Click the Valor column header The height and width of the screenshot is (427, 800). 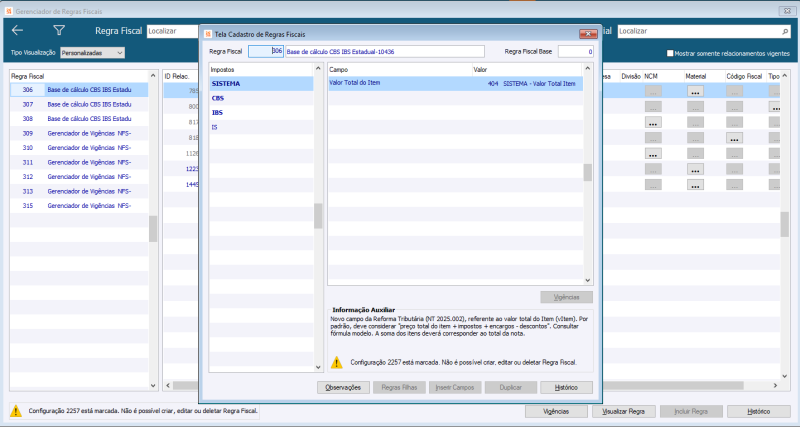coord(527,69)
